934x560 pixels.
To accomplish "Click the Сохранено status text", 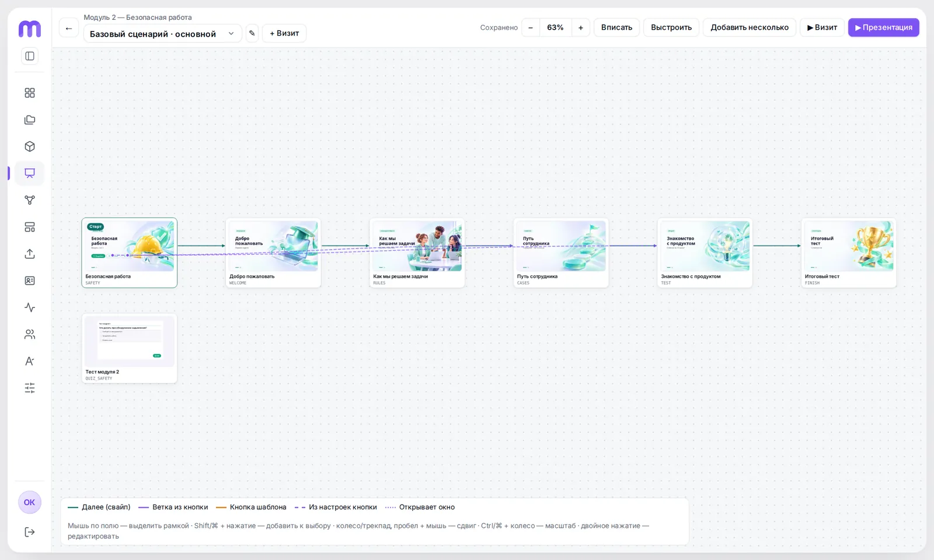I will tap(499, 27).
